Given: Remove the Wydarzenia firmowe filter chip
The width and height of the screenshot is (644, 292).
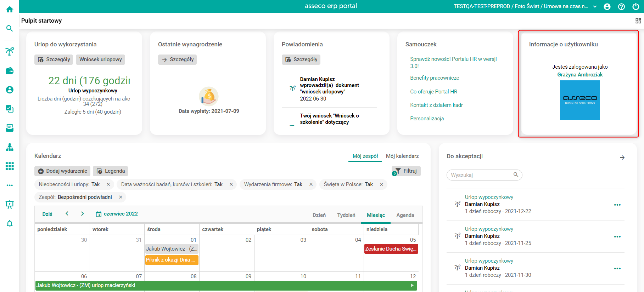Looking at the screenshot, I should point(311,184).
